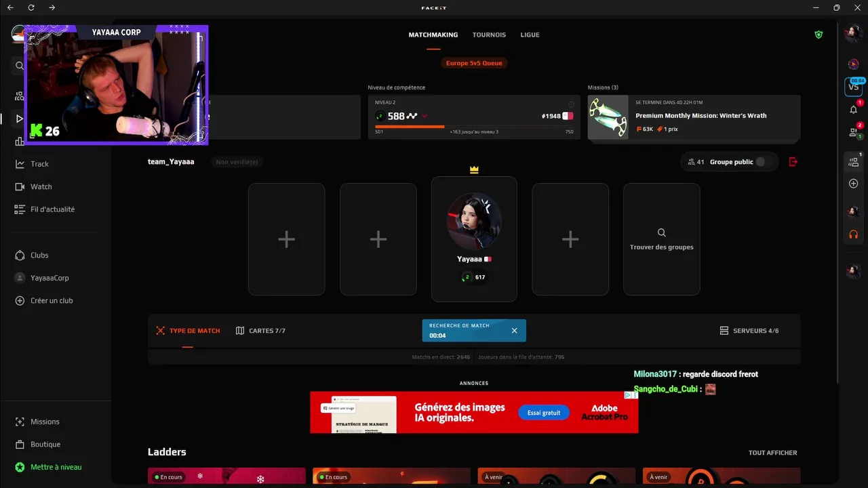Open the profile avatar at top right
Image resolution: width=868 pixels, height=488 pixels.
[853, 33]
